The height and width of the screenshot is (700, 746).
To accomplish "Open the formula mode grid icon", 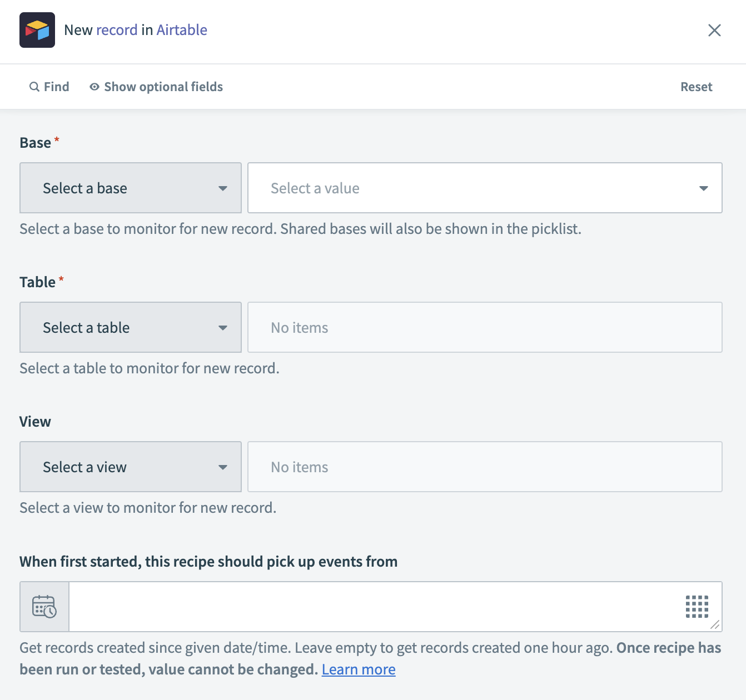I will coord(697,607).
